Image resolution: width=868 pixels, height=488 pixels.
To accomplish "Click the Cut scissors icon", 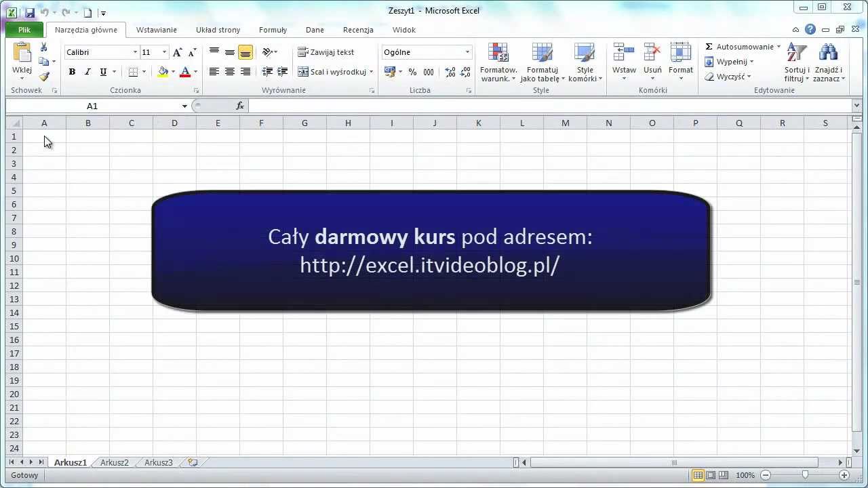I will (x=44, y=47).
